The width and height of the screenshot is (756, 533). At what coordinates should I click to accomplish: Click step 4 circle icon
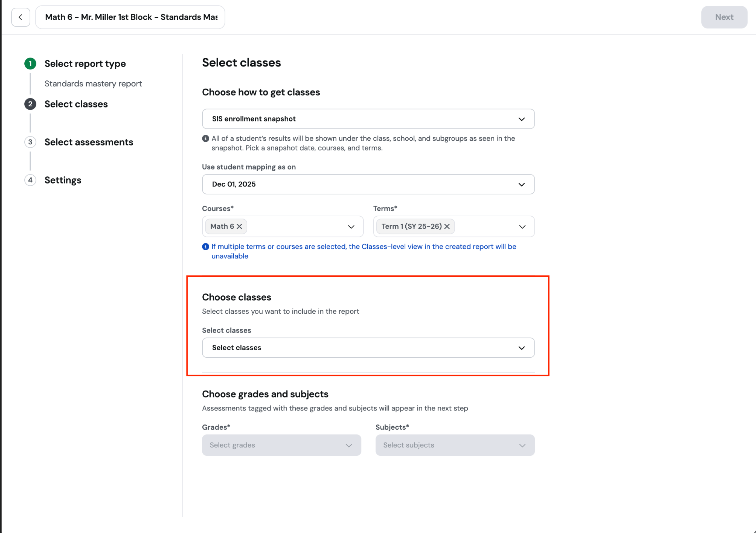coord(30,180)
